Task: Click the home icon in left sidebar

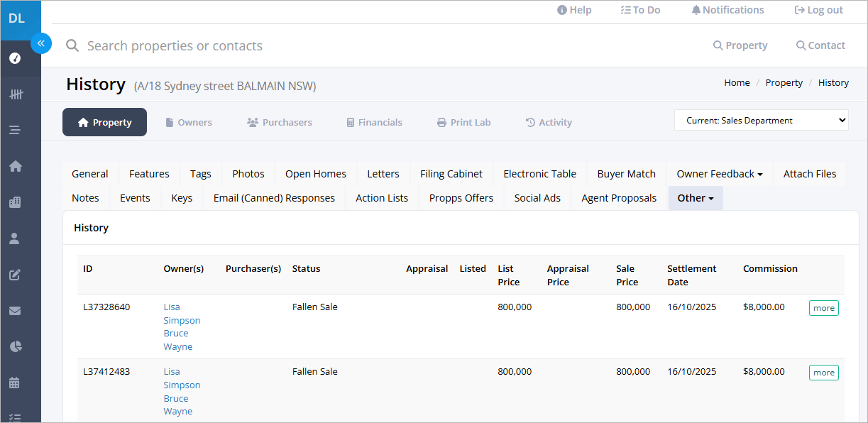Action: (x=15, y=166)
